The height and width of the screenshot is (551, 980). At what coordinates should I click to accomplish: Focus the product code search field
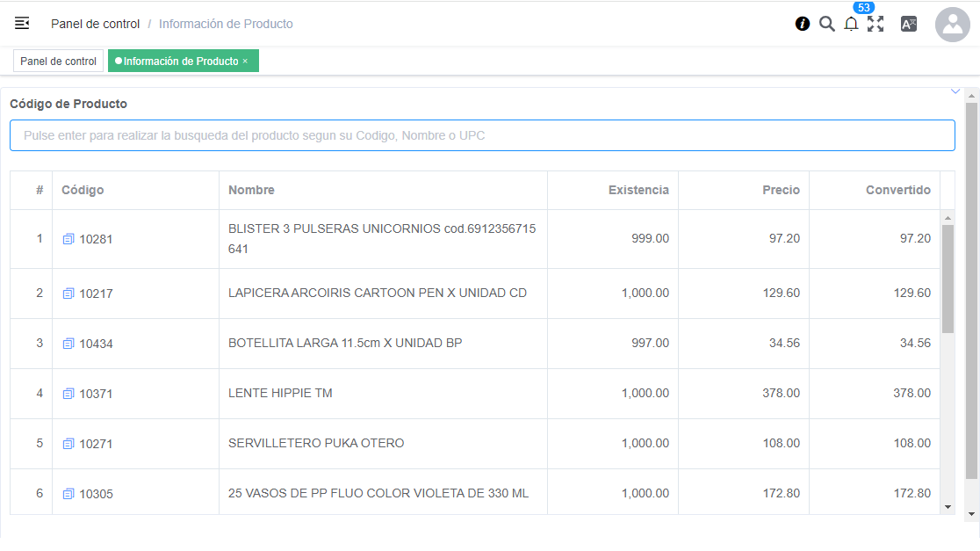482,135
